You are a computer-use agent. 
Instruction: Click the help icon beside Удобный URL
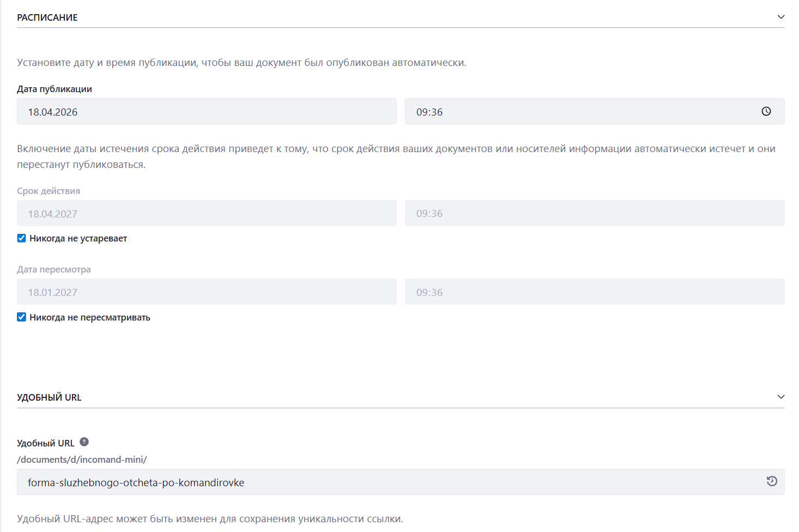[84, 442]
